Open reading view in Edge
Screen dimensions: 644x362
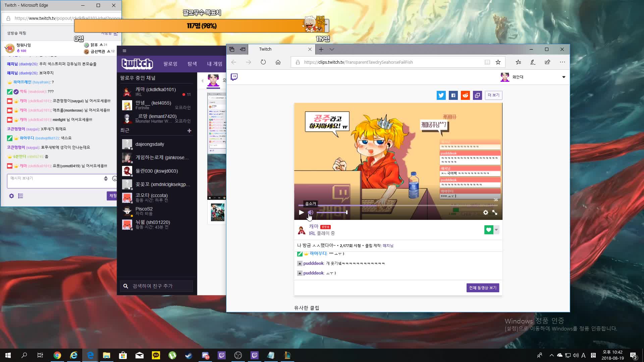[x=487, y=62]
